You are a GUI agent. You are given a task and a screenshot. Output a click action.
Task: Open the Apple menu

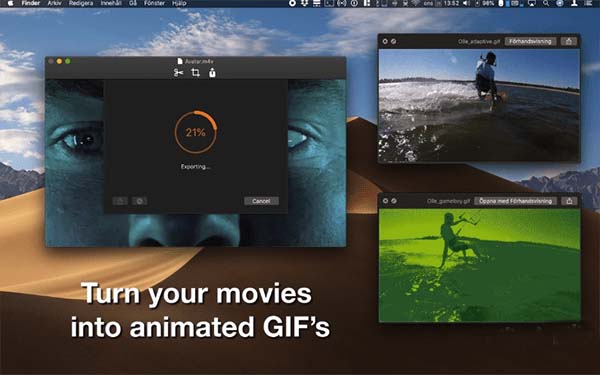pos(11,3)
